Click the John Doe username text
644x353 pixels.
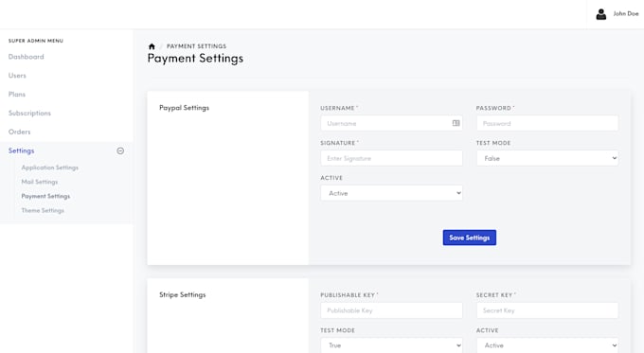[626, 13]
